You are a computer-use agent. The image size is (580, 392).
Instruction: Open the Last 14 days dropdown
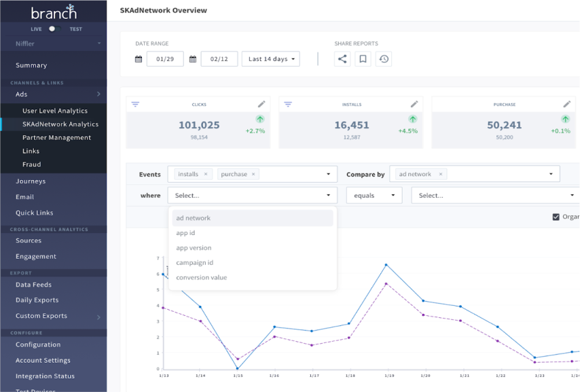[x=270, y=59]
